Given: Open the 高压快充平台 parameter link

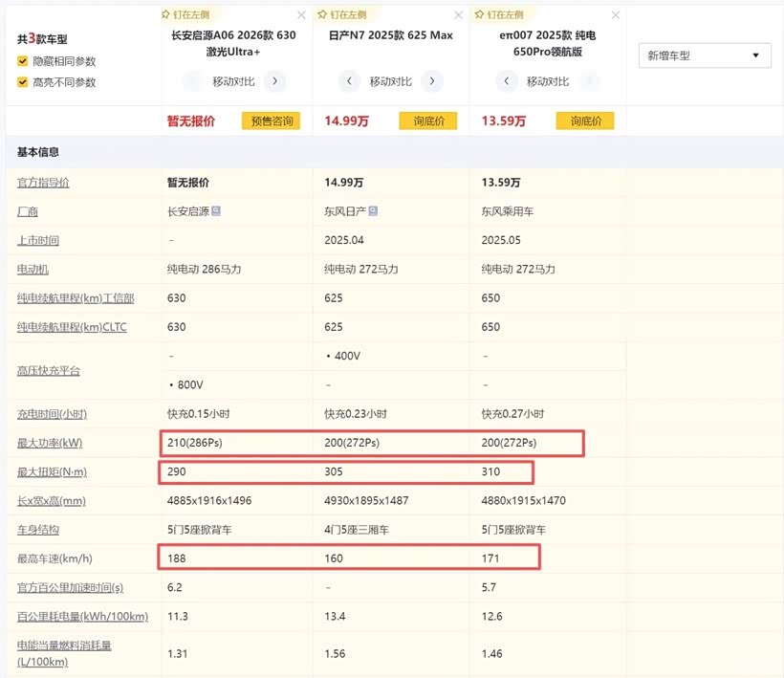Looking at the screenshot, I should click(45, 370).
